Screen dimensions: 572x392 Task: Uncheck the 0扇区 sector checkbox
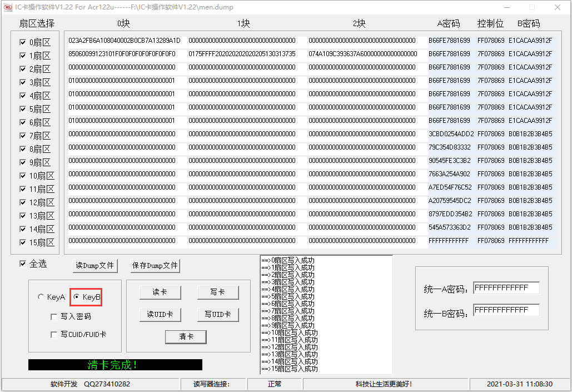point(23,42)
